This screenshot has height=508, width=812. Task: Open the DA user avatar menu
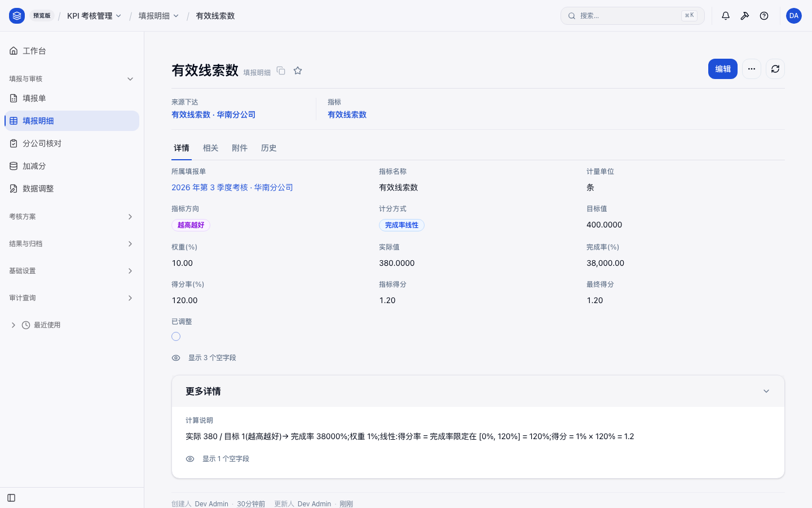pyautogui.click(x=794, y=16)
